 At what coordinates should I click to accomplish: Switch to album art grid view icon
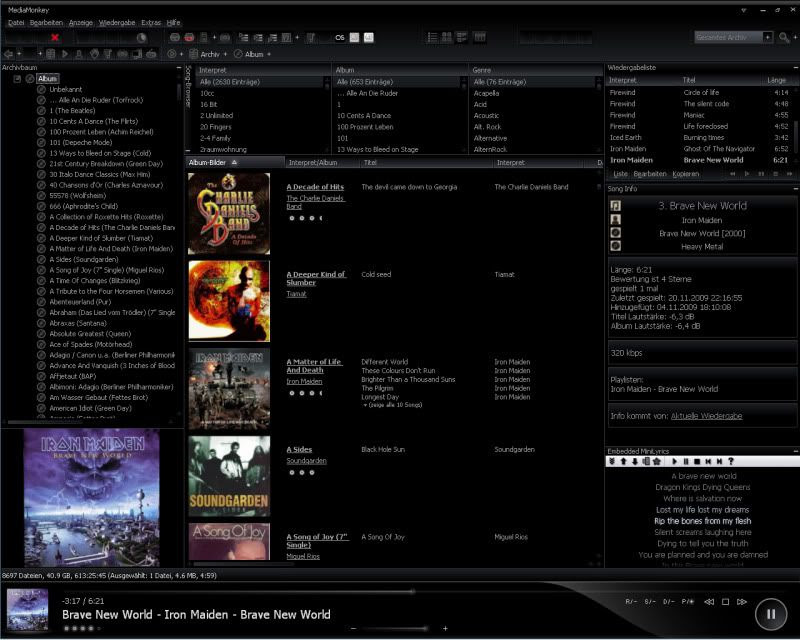pos(446,37)
